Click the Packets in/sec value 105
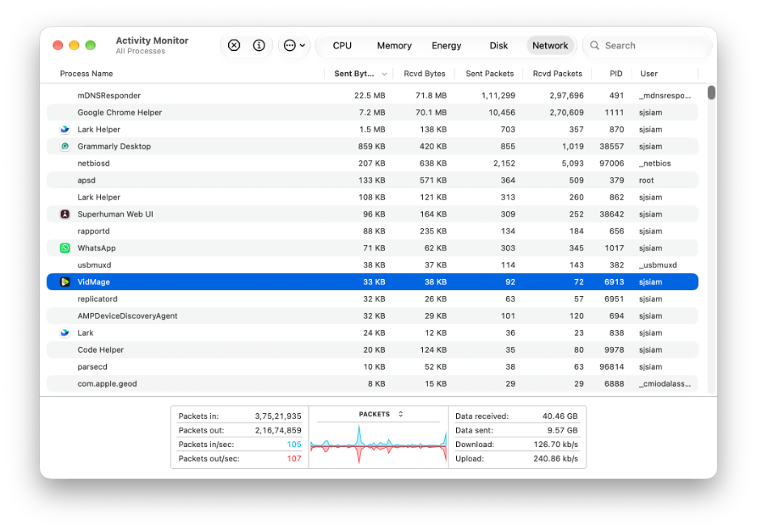 click(x=294, y=444)
